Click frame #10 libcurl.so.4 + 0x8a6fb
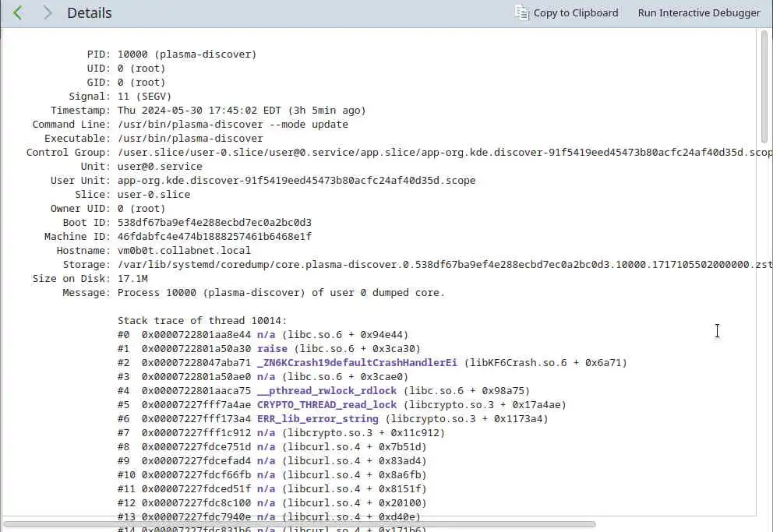This screenshot has height=532, width=773. click(x=354, y=475)
